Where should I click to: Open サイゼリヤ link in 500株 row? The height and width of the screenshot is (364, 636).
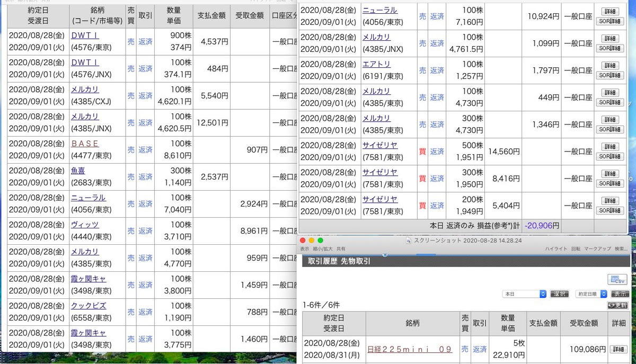(379, 145)
